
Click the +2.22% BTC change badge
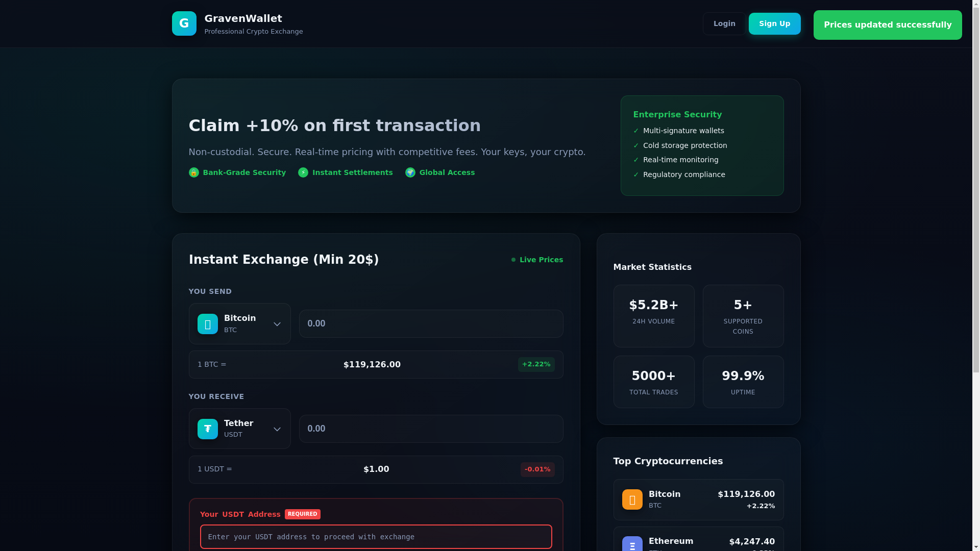pyautogui.click(x=536, y=364)
